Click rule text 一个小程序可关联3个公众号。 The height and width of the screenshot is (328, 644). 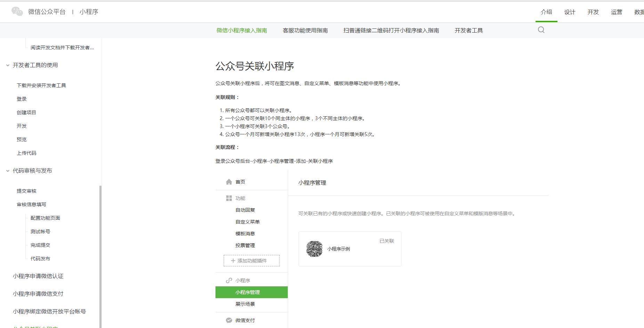pos(258,126)
